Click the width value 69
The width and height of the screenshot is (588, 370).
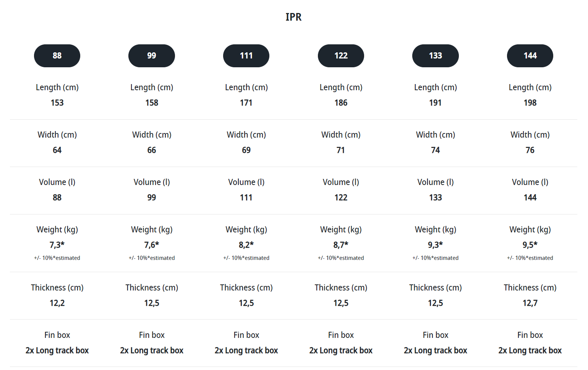[246, 150]
